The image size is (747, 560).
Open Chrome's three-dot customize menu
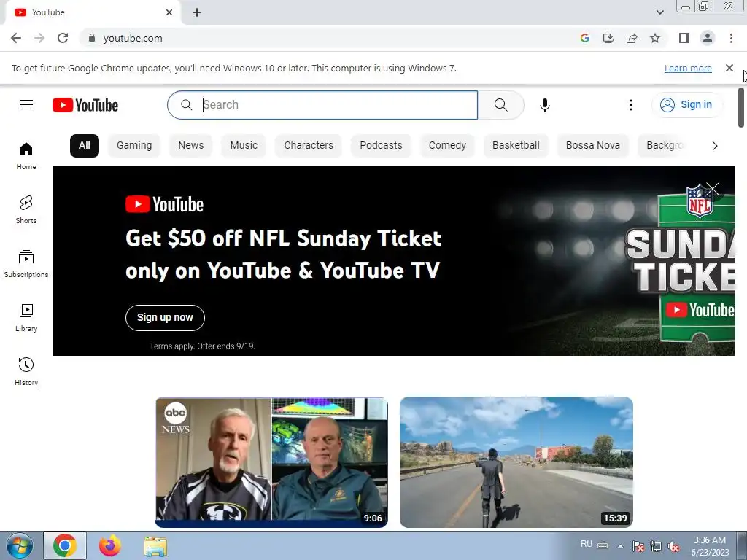point(731,38)
